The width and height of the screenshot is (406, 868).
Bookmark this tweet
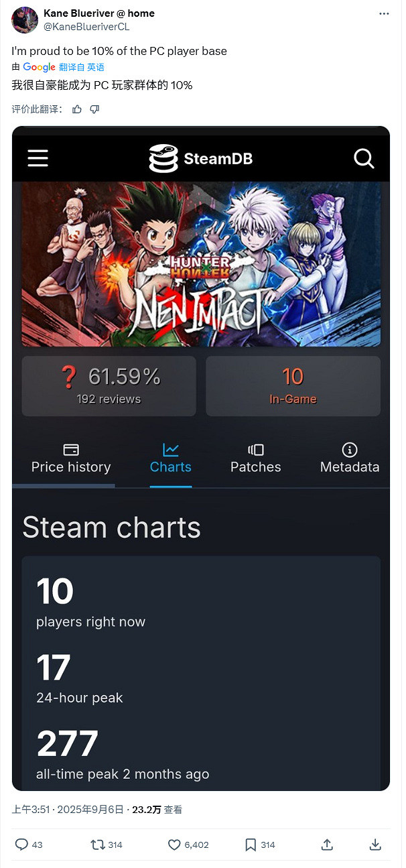(251, 845)
